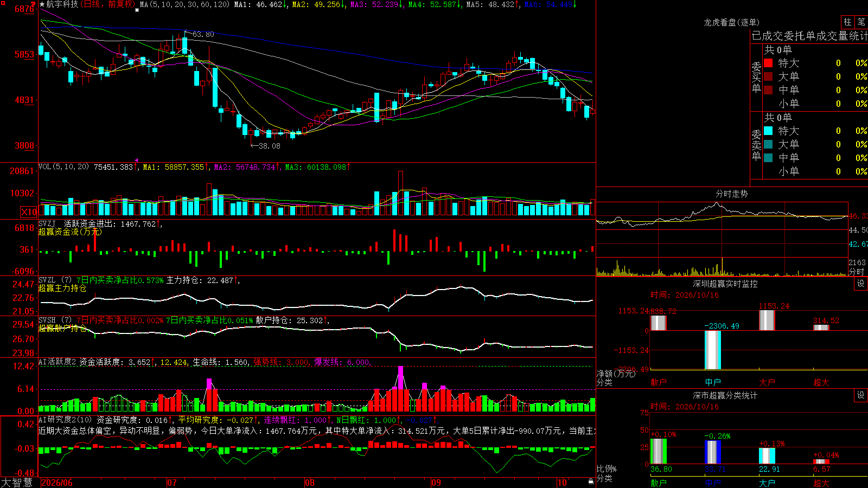Click the 龙虎看盘(逐单) panel title
This screenshot has width=868, height=488.
tap(731, 22)
